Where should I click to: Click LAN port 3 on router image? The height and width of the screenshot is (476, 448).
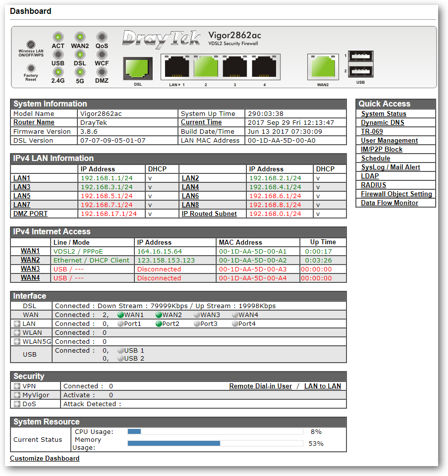point(235,67)
